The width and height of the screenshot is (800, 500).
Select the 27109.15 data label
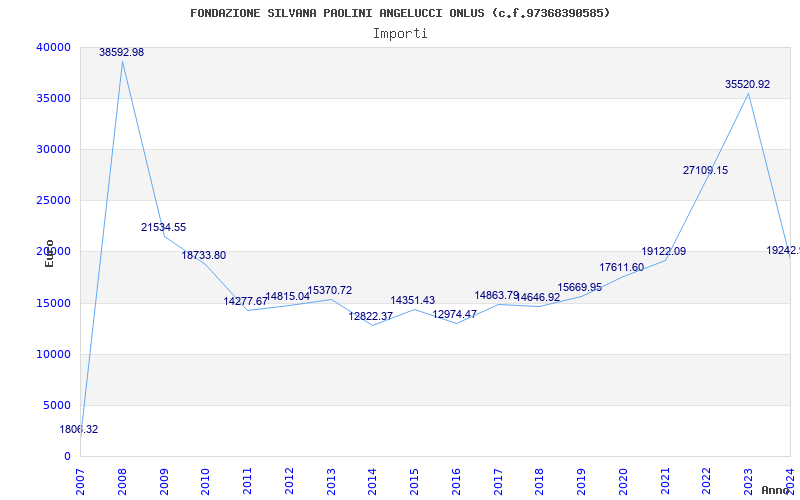706,170
